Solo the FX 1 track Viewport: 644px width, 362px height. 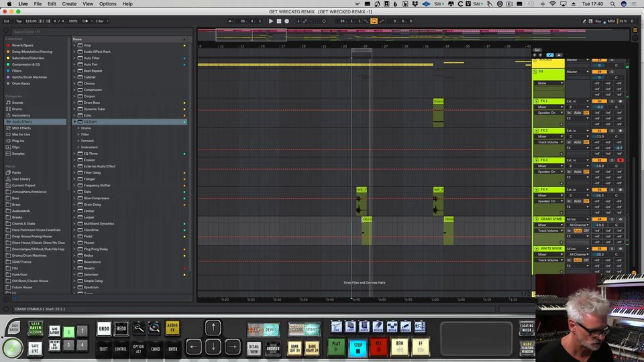[612, 101]
